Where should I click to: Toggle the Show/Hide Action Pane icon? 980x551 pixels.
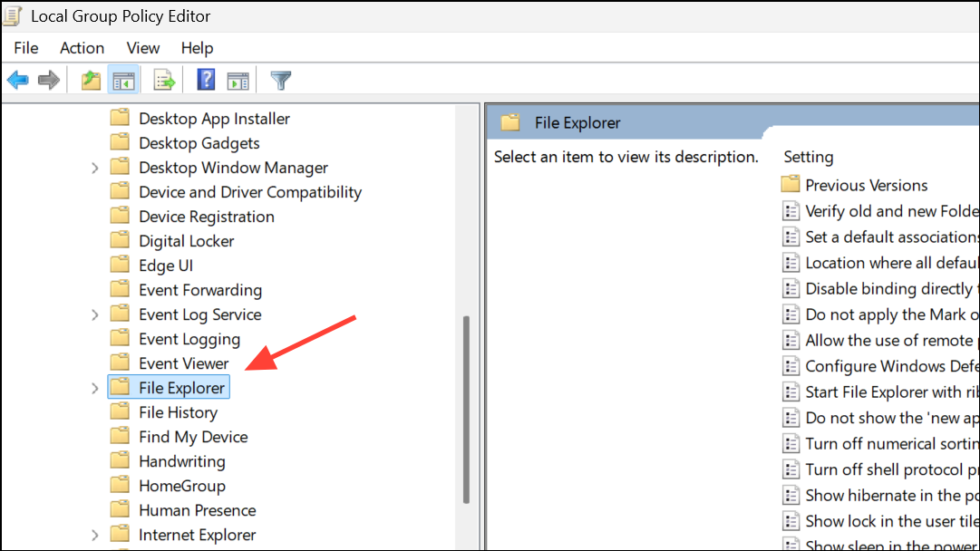[238, 80]
